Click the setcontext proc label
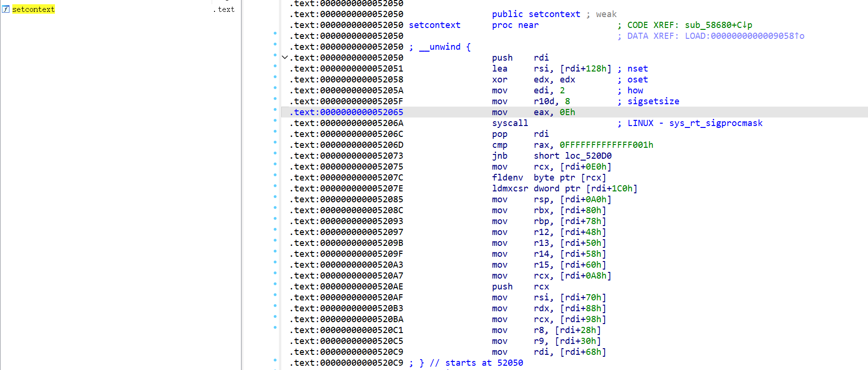868x370 pixels. (435, 25)
